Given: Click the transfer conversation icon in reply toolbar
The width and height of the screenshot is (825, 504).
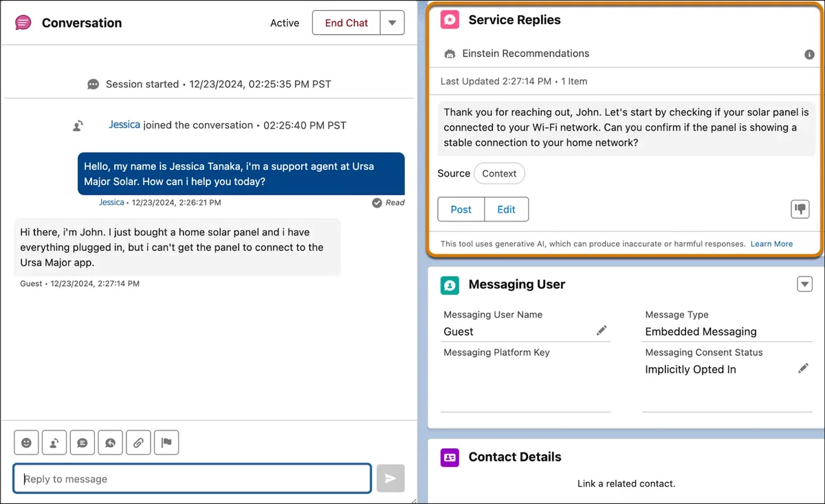Looking at the screenshot, I should (x=54, y=443).
